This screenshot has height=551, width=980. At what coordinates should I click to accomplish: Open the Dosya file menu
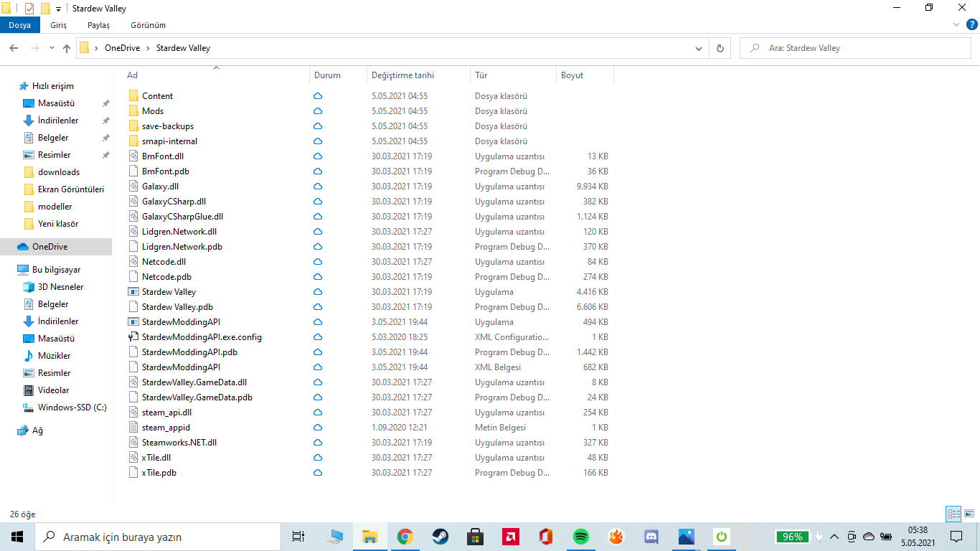20,25
